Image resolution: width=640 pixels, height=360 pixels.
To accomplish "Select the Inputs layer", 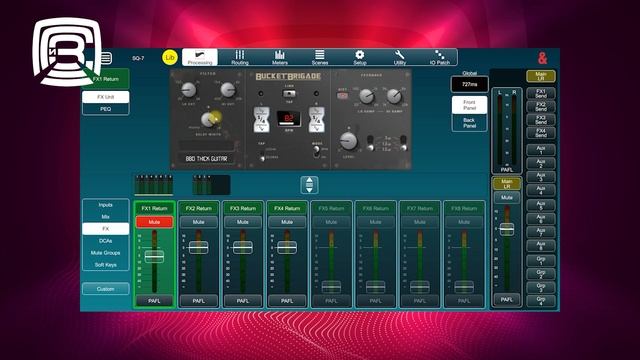I will [106, 204].
